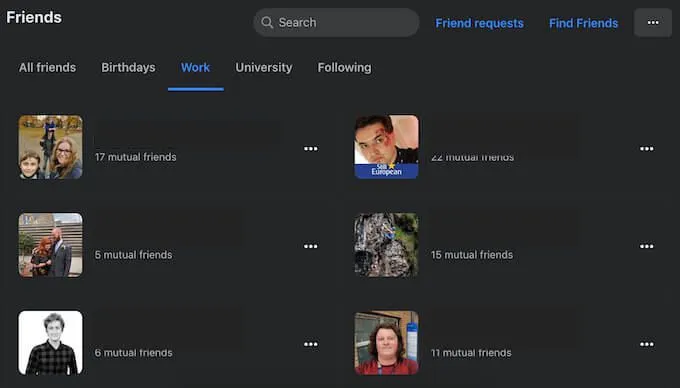Image resolution: width=680 pixels, height=388 pixels.
Task: Click the 5 mutual friends text
Action: [x=134, y=255]
